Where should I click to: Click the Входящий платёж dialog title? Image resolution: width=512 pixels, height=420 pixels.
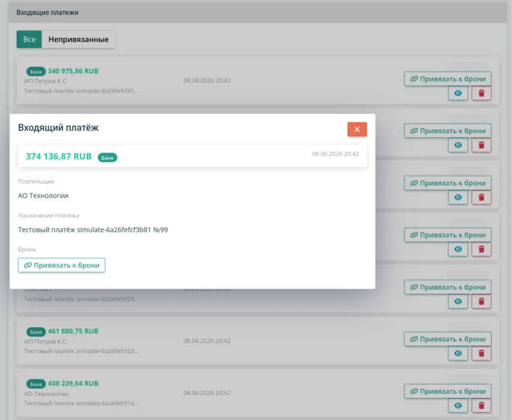(58, 128)
